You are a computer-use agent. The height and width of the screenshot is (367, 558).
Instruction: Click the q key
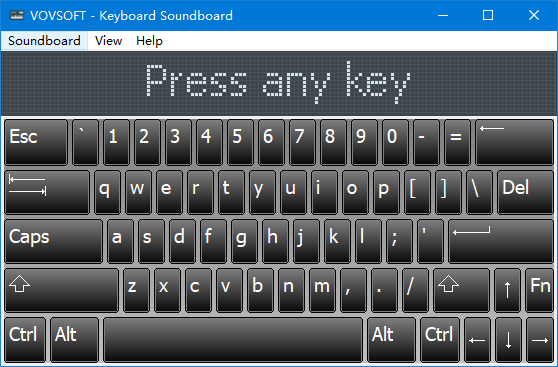click(x=107, y=192)
